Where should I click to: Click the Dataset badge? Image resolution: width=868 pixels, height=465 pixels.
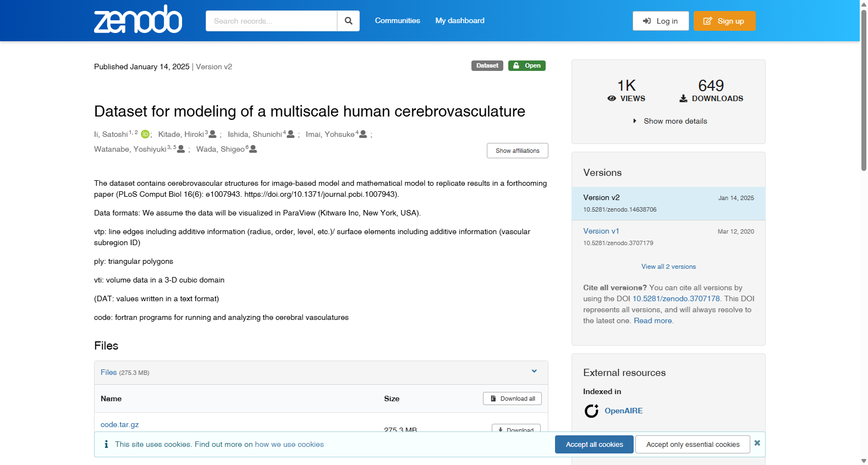click(487, 65)
